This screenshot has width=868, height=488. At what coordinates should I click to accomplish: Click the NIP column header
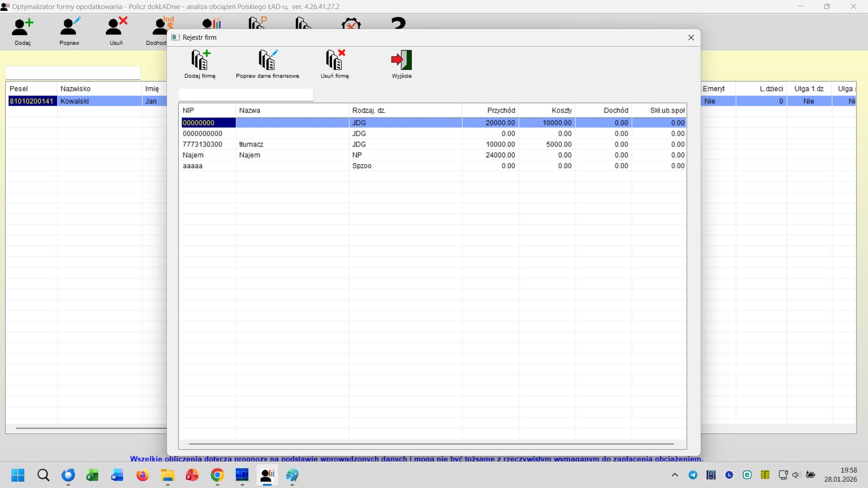(188, 110)
